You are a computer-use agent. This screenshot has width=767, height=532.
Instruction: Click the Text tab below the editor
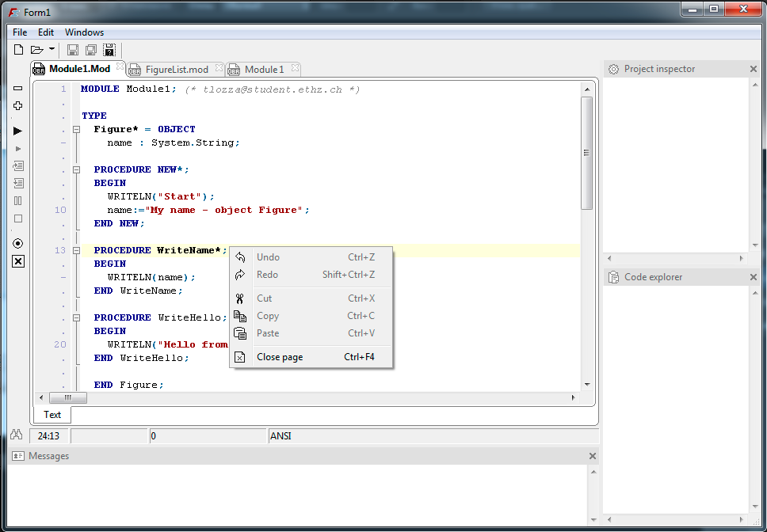(x=52, y=414)
